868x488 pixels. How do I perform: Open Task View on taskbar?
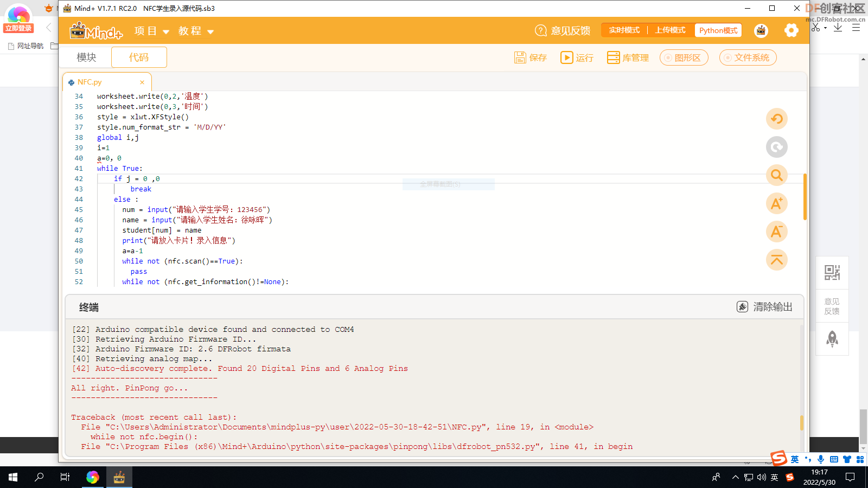point(65,477)
